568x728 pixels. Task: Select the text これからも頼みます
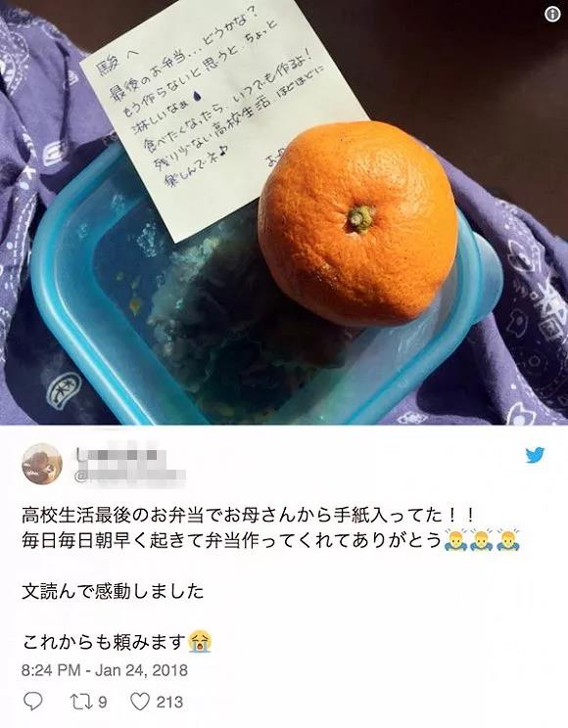[x=105, y=642]
